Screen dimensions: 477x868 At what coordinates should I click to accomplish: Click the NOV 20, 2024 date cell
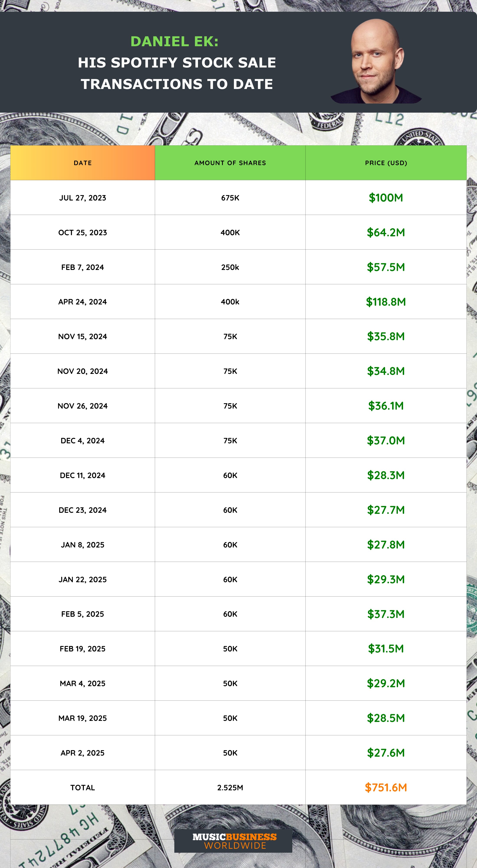(83, 371)
